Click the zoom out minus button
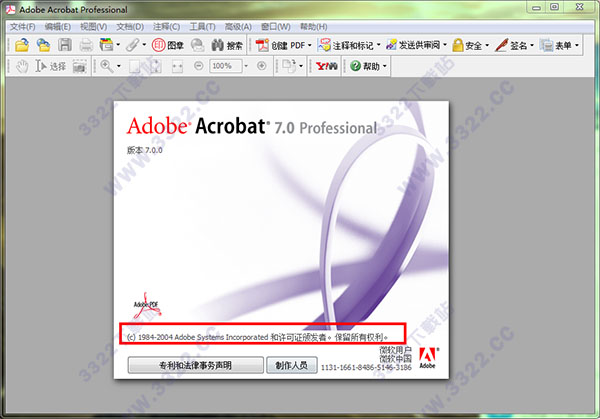The height and width of the screenshot is (419, 600). pyautogui.click(x=199, y=66)
